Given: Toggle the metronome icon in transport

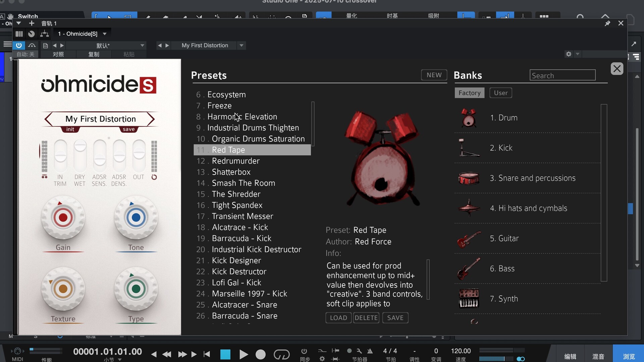Looking at the screenshot, I should coord(370,351).
